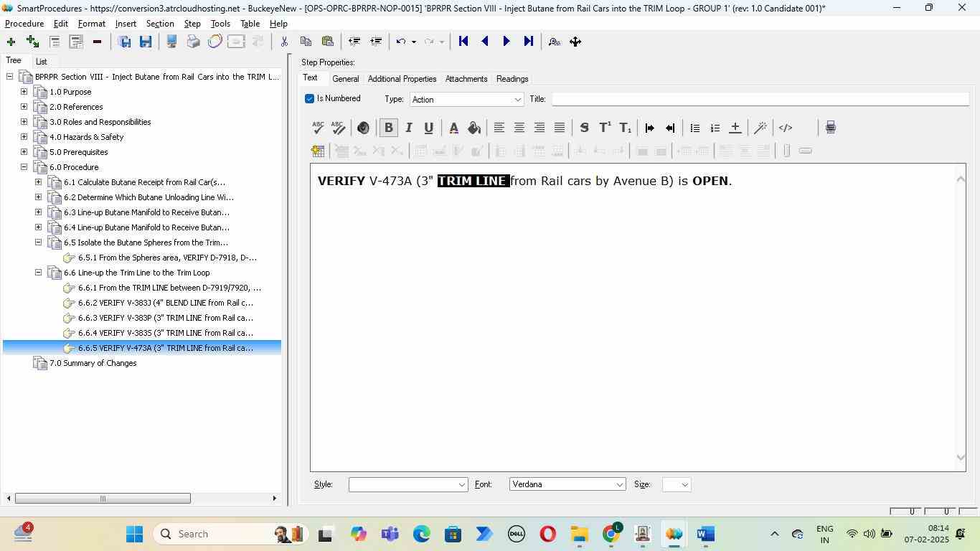Screen dimensions: 980x551
Task: Click the editor print icon
Action: tap(830, 128)
